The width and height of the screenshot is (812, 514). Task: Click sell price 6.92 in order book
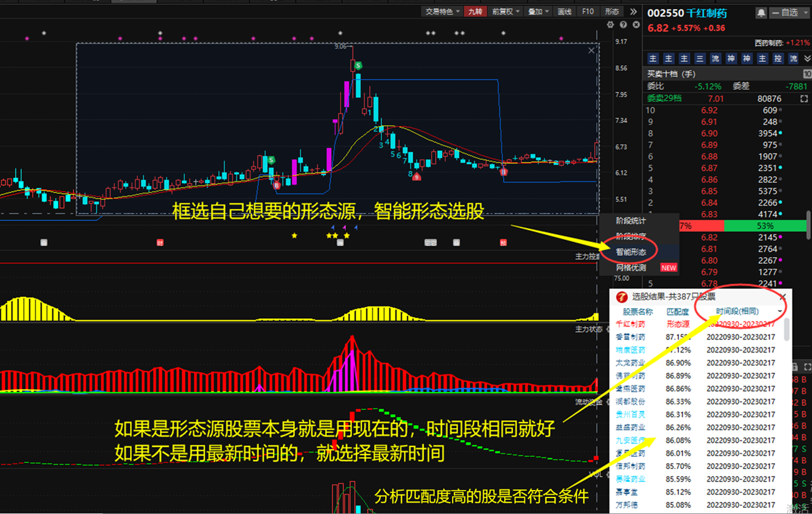tap(709, 110)
